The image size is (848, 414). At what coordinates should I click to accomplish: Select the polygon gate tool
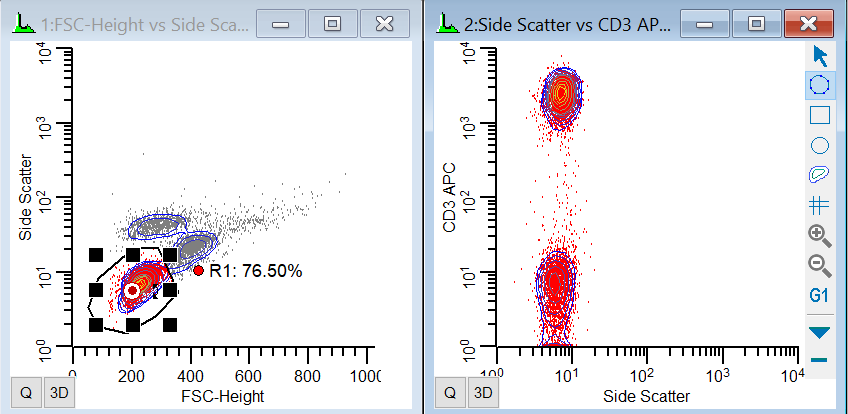[820, 85]
